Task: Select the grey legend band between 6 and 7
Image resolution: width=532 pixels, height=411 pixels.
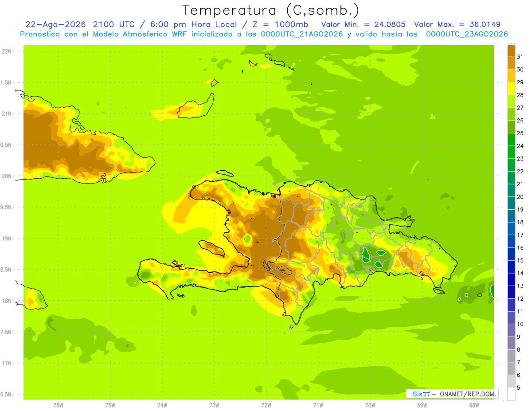Action: point(511,369)
